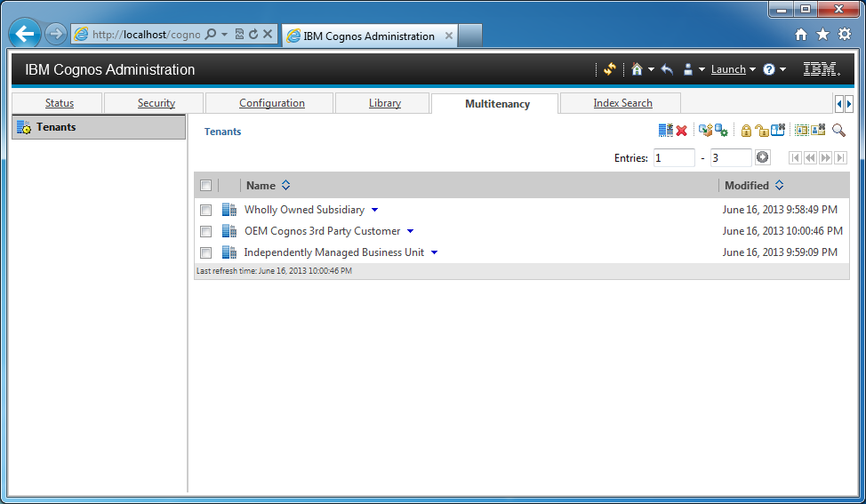Sort by the Modified column arrows
Viewport: 866px width, 504px height.
(779, 186)
